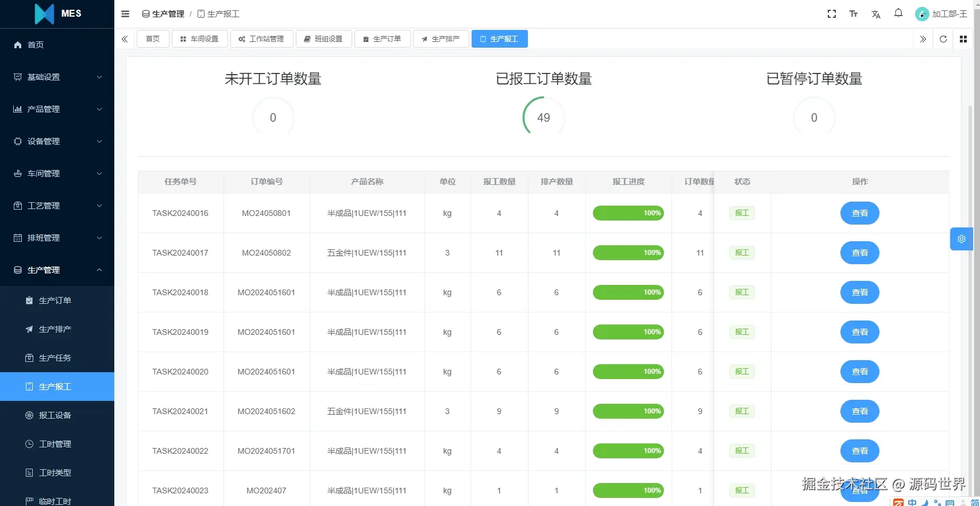View details for TASK20240016
This screenshot has height=506, width=980.
pyautogui.click(x=859, y=213)
